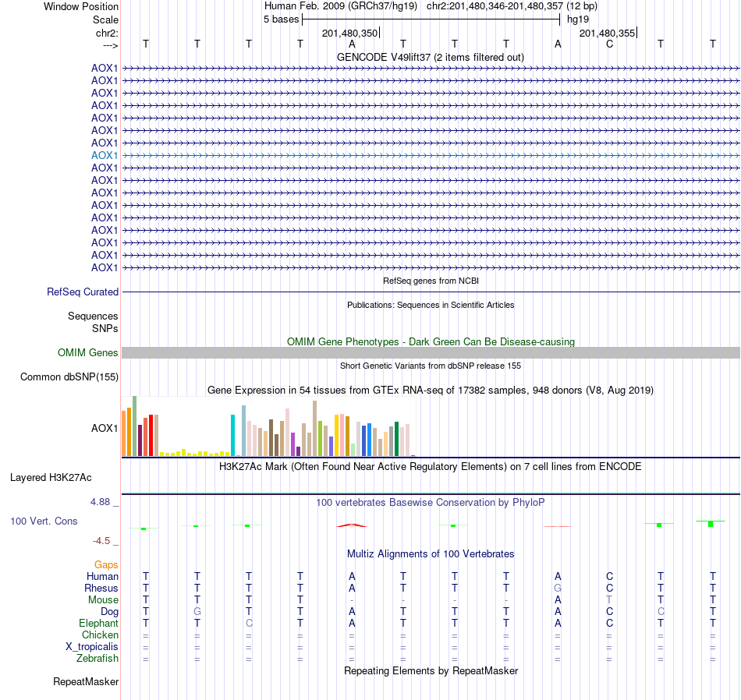Click the ---> strand direction arrow

110,45
